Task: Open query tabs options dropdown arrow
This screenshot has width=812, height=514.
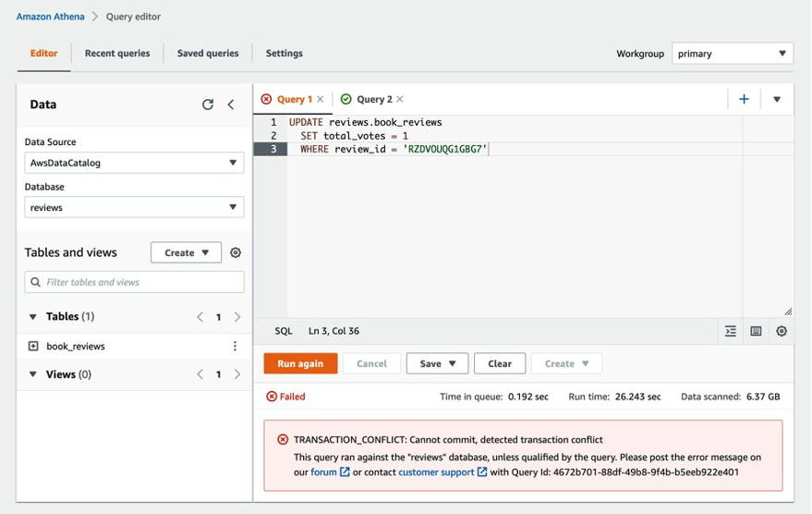Action: tap(777, 100)
